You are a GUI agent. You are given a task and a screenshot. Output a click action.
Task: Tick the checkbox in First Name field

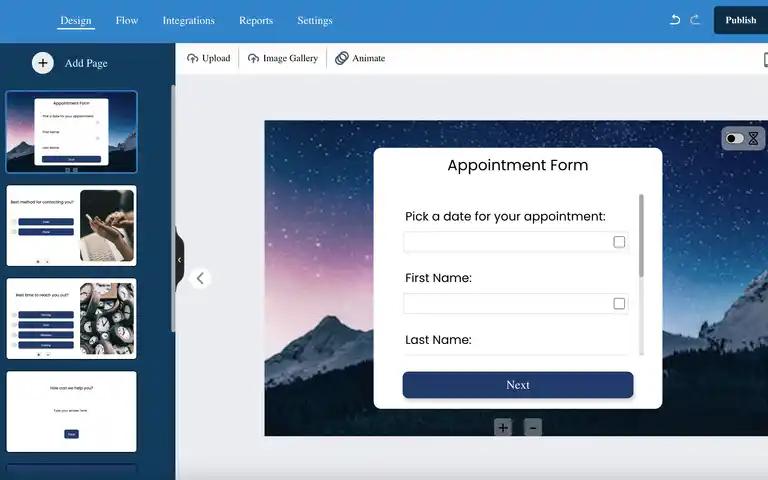[619, 304]
